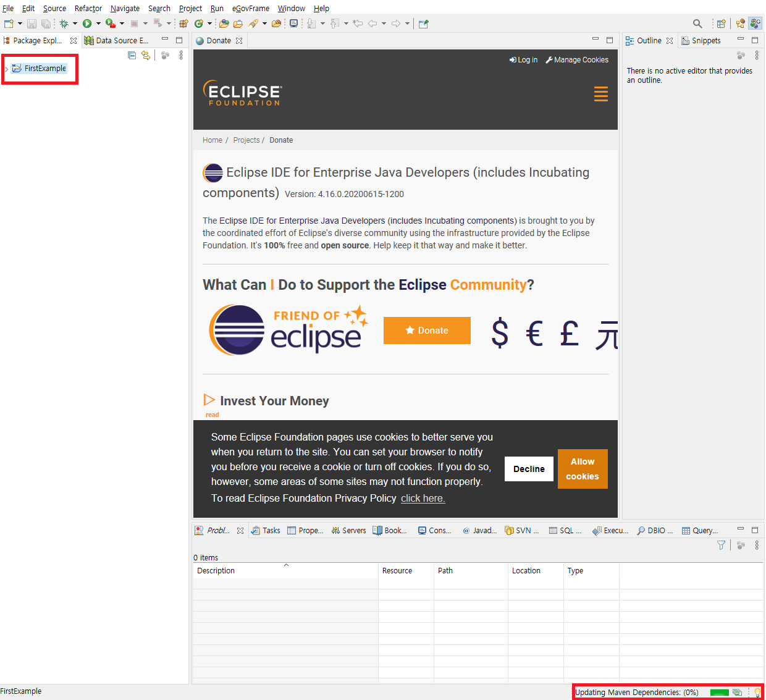This screenshot has height=700, width=766.
Task: Click the Open Task folder icon
Action: point(238,23)
